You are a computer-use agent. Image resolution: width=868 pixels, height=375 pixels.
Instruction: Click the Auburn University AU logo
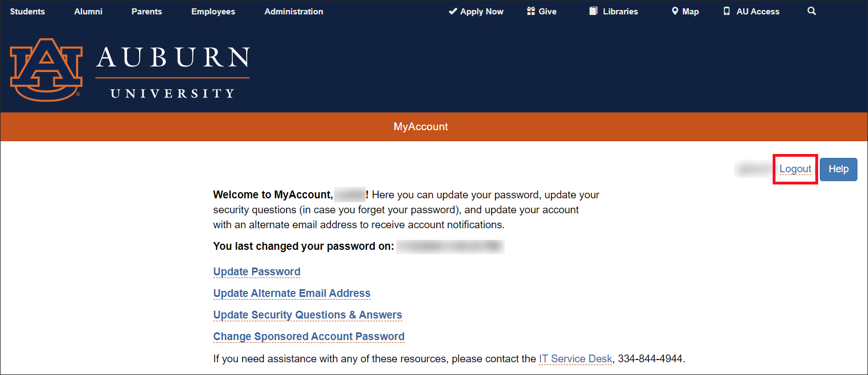coord(46,69)
